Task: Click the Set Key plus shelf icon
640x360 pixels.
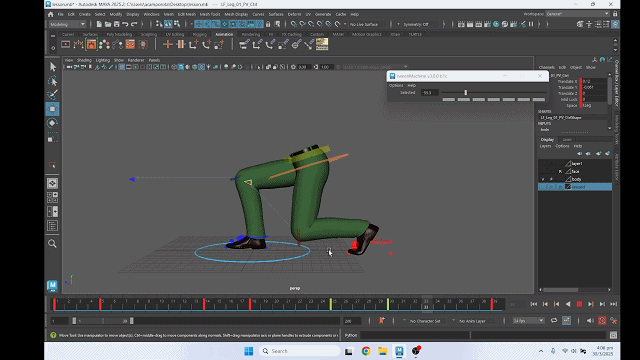Action: pyautogui.click(x=167, y=44)
